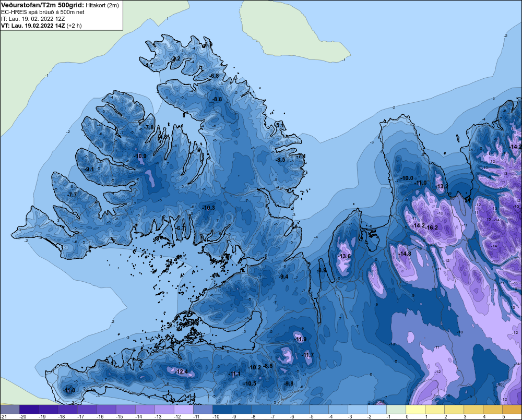The width and height of the screenshot is (522, 420).
Task: Click the '-11.1' temperature value
Action: point(234,374)
